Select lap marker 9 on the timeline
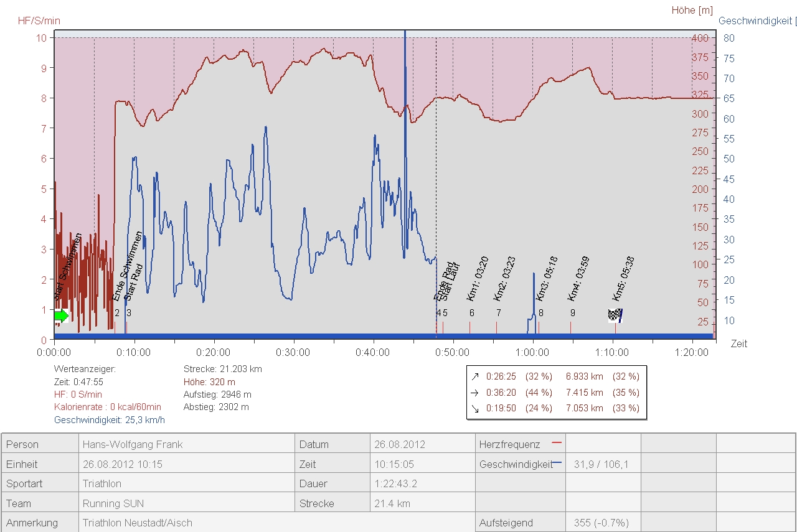The height and width of the screenshot is (532, 797). pos(572,314)
